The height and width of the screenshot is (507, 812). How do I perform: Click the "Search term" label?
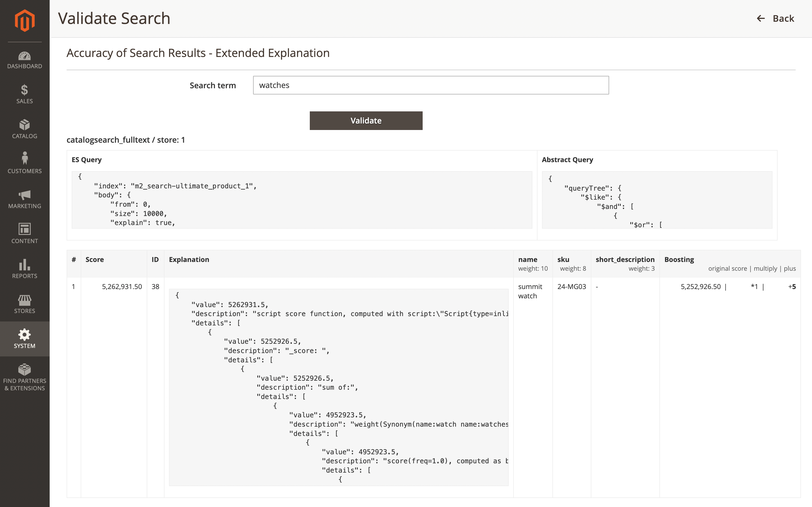point(213,85)
